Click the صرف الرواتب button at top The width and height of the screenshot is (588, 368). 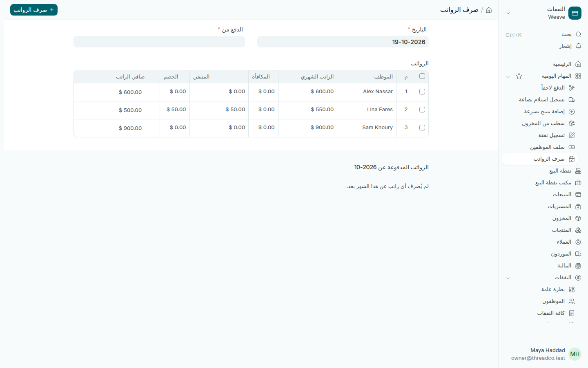tap(34, 10)
